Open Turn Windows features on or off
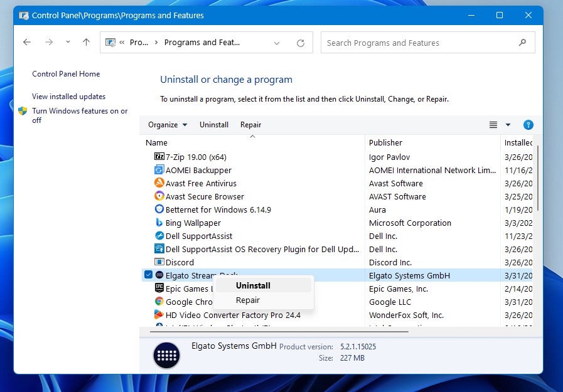Viewport: 563px width, 392px height. [x=80, y=115]
